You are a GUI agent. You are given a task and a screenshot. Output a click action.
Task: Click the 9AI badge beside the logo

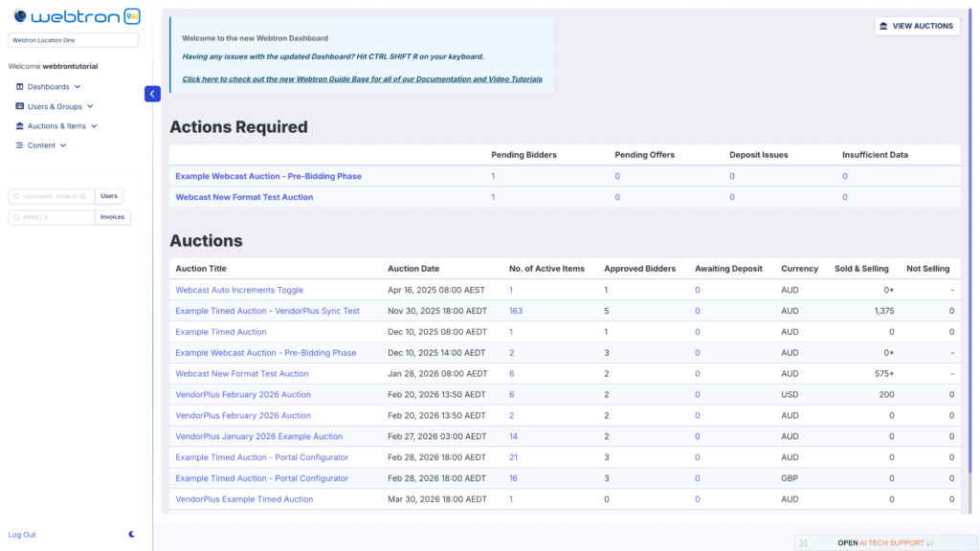pyautogui.click(x=132, y=16)
